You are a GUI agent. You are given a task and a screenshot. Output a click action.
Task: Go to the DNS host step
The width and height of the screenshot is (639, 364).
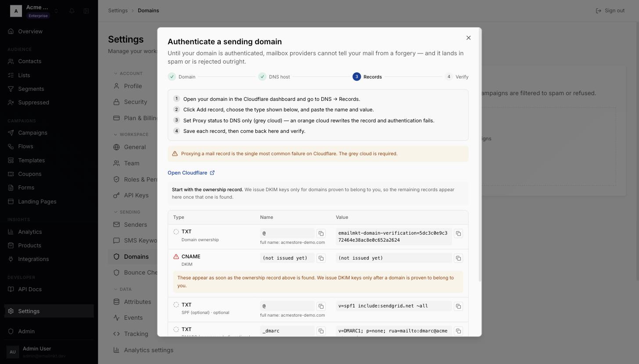[x=274, y=77]
